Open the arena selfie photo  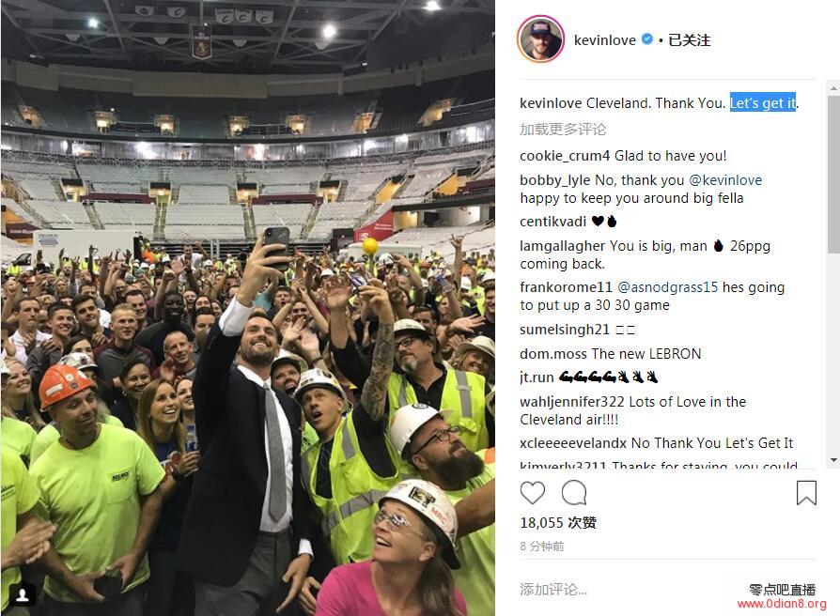[x=247, y=308]
